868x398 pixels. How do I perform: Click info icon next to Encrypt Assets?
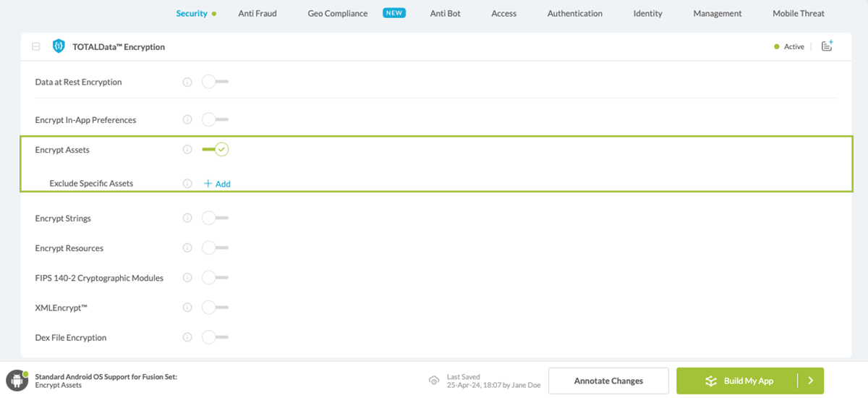(x=187, y=150)
